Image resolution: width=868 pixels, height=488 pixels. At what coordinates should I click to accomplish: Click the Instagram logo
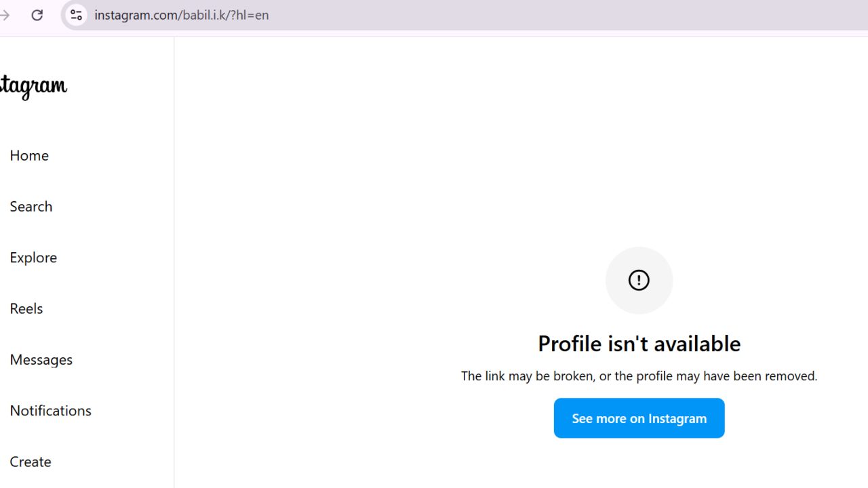click(x=33, y=87)
